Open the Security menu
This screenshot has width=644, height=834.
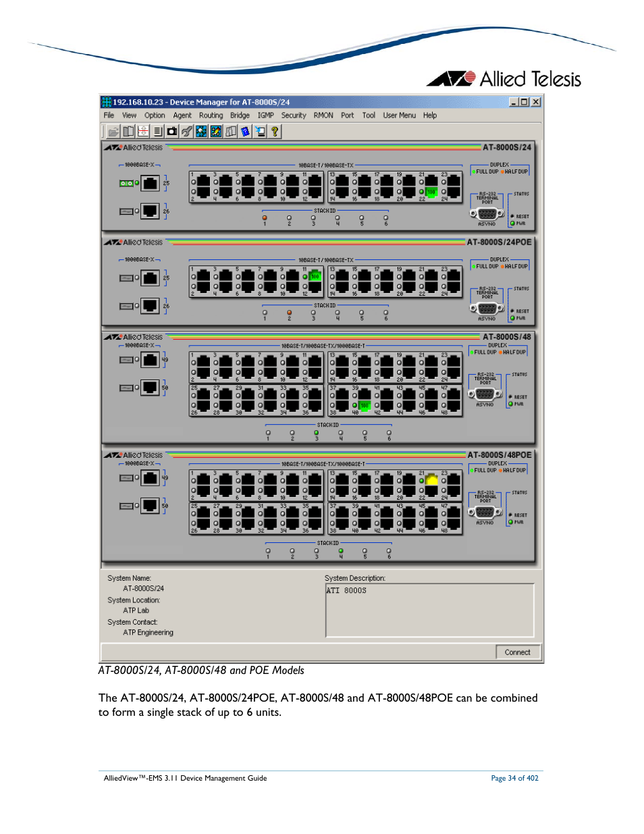[294, 115]
